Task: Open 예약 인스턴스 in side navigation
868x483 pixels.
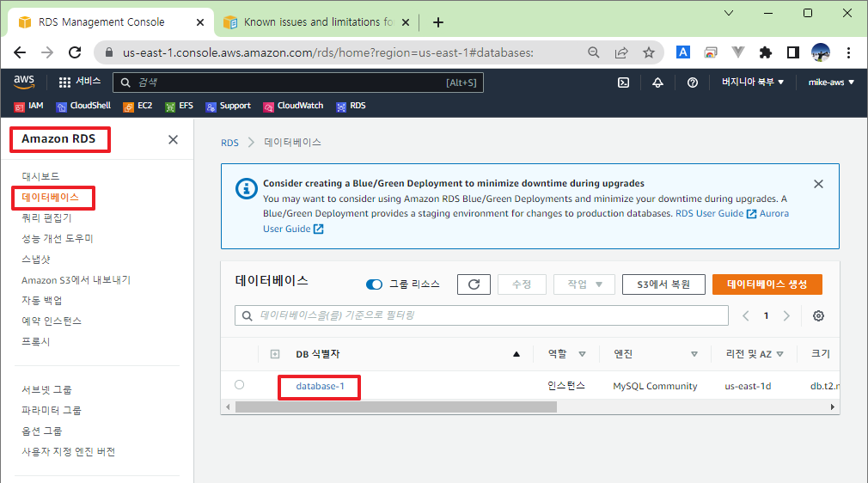Action: click(52, 321)
